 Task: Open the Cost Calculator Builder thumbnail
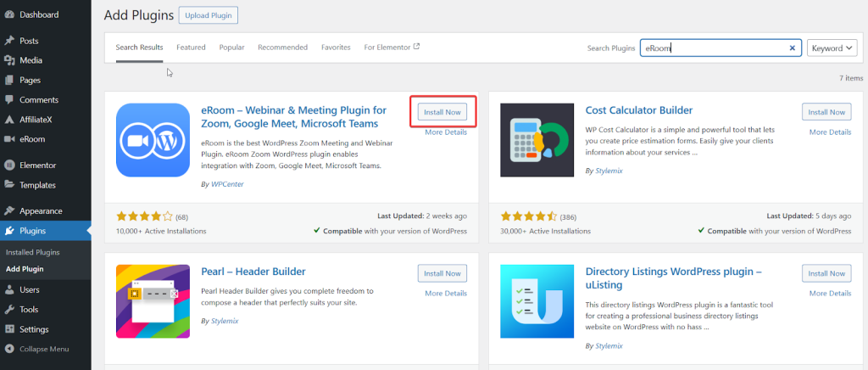537,140
